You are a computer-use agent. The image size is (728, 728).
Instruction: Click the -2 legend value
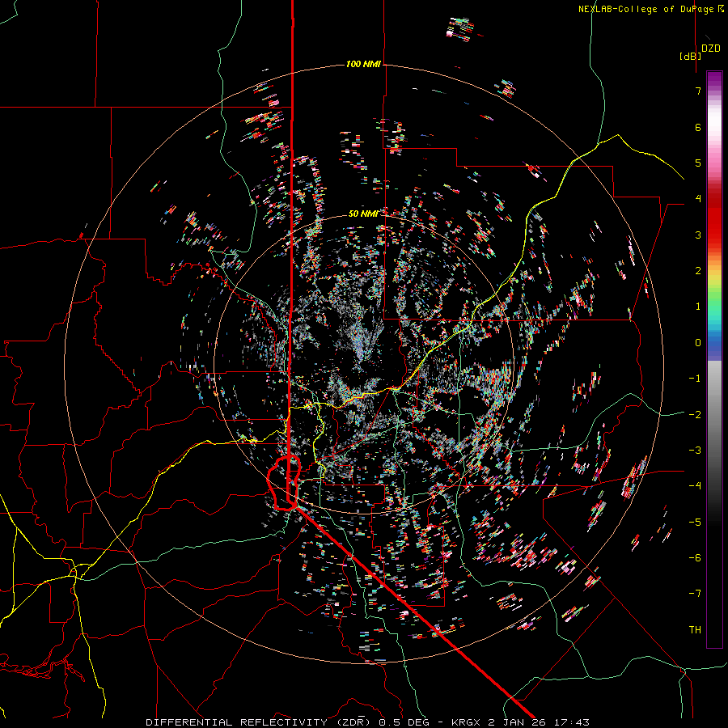tap(695, 415)
